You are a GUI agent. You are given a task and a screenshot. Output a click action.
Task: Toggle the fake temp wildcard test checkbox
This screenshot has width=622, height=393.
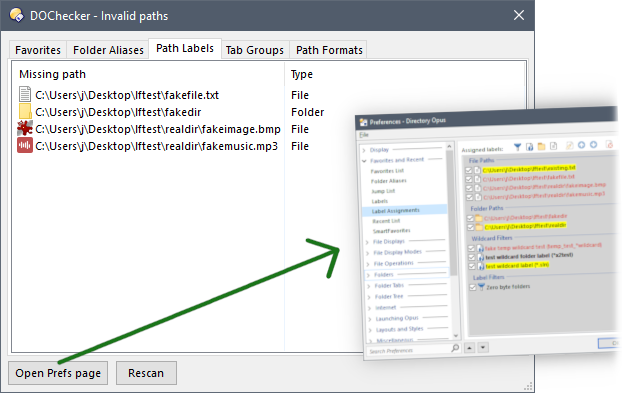(471, 249)
